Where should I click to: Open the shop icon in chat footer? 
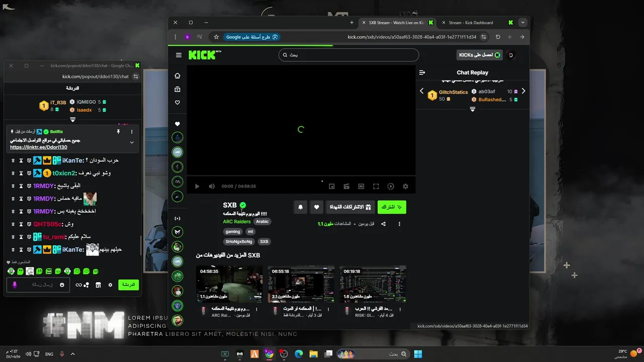pos(98,285)
